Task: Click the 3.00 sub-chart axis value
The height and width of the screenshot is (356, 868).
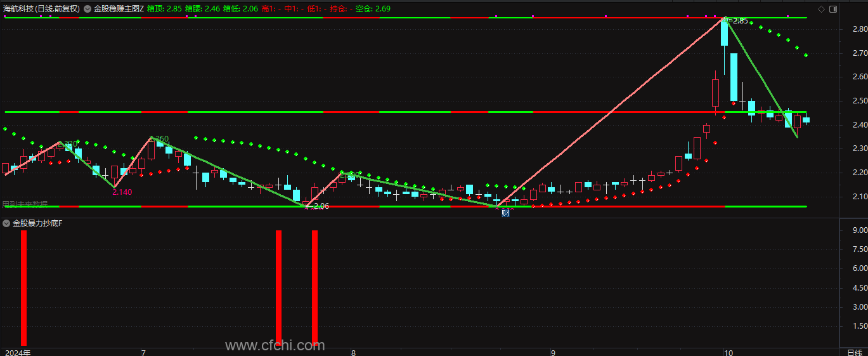Action: (859, 307)
